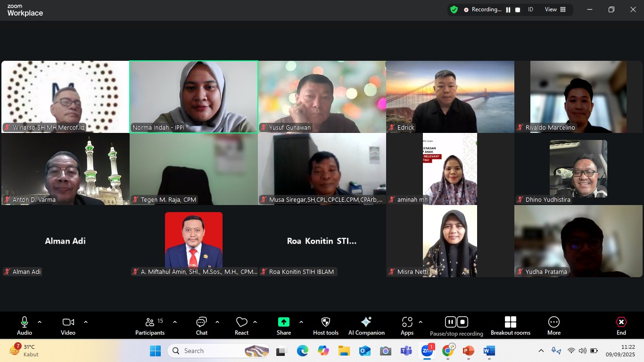This screenshot has height=362, width=644.
Task: Toggle the microphone Audio button
Action: tap(25, 326)
